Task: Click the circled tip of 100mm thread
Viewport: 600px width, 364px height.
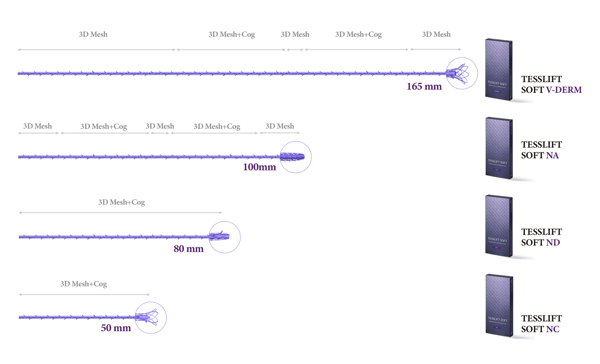Action: [x=296, y=157]
